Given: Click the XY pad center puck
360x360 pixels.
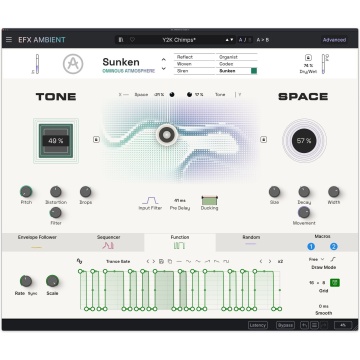Looking at the screenshot, I should 166,135.
